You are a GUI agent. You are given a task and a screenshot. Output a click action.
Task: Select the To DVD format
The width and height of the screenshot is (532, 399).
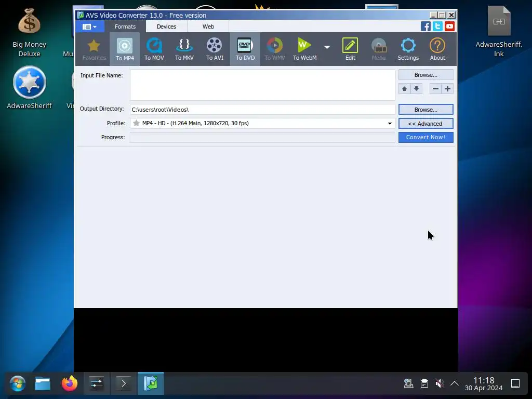(245, 49)
